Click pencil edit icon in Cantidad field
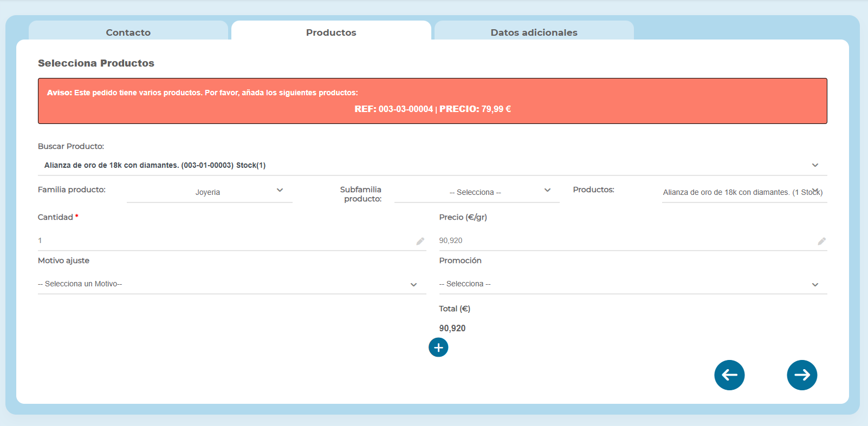 pos(420,241)
